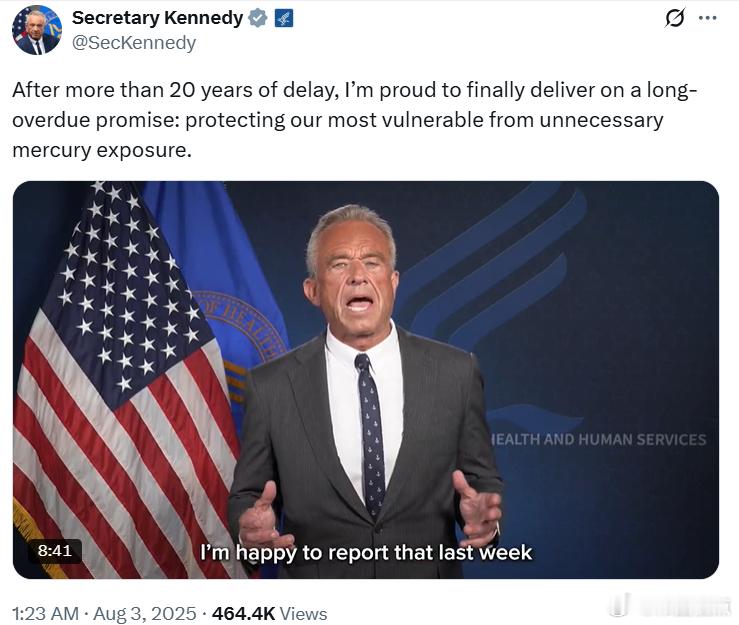Screen dimensions: 739x625
Task: Click the 1:23 AM timestamp
Action: point(45,614)
